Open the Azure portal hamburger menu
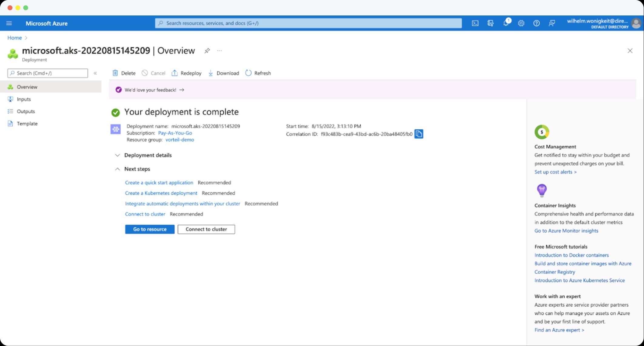 click(x=9, y=23)
